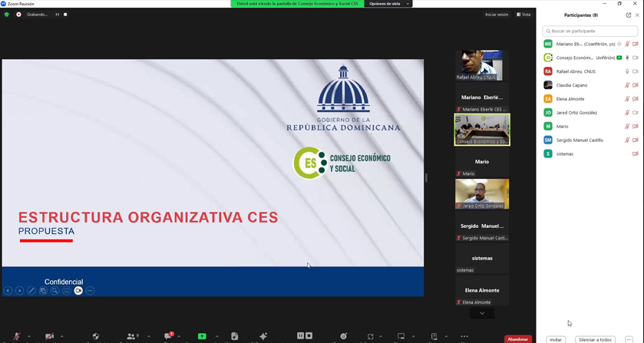Select the pen annotation tool on slide
Viewport: 644px width, 343px height.
coord(31,290)
